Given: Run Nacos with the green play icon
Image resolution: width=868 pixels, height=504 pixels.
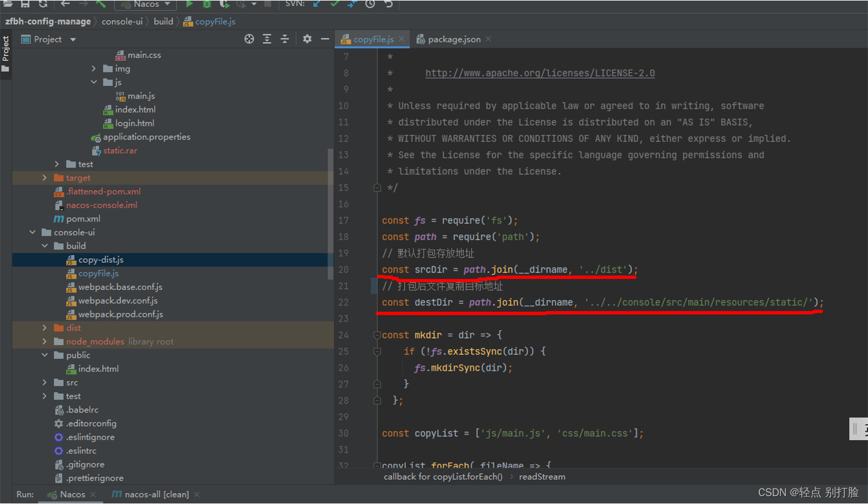Looking at the screenshot, I should (189, 3).
